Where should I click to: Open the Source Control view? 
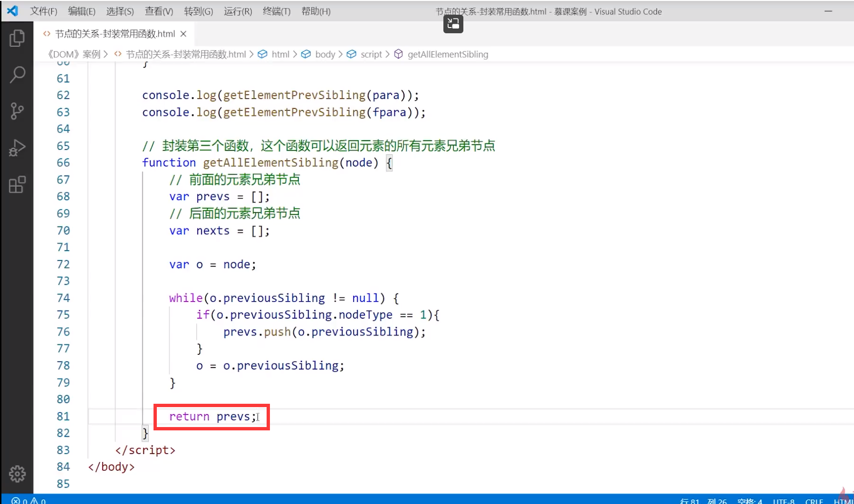pos(17,111)
